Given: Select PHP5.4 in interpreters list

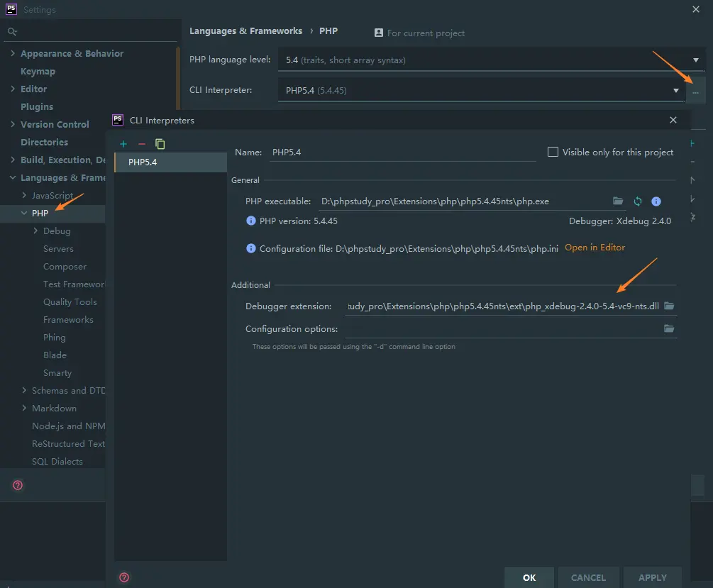Looking at the screenshot, I should point(170,162).
